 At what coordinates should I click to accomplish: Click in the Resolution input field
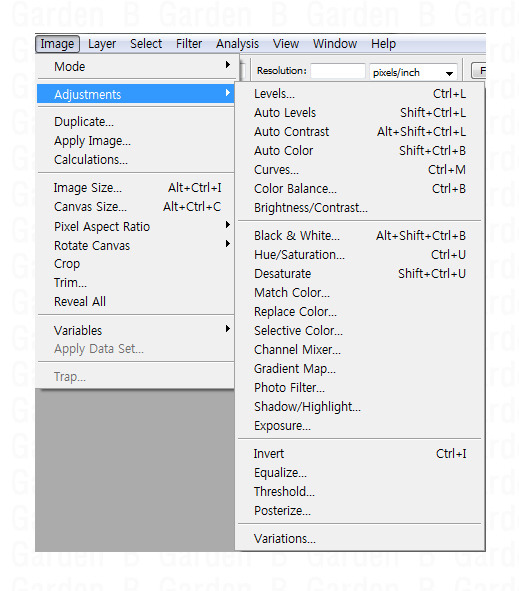tap(338, 71)
